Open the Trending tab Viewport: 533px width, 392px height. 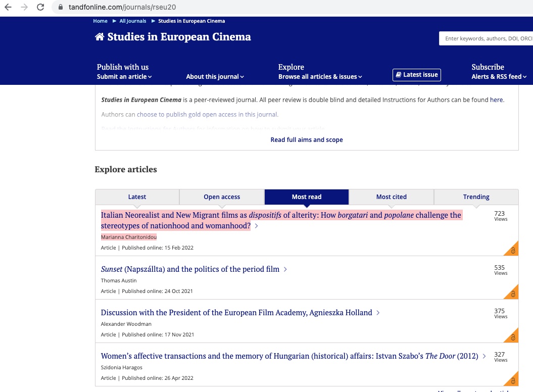(x=476, y=197)
